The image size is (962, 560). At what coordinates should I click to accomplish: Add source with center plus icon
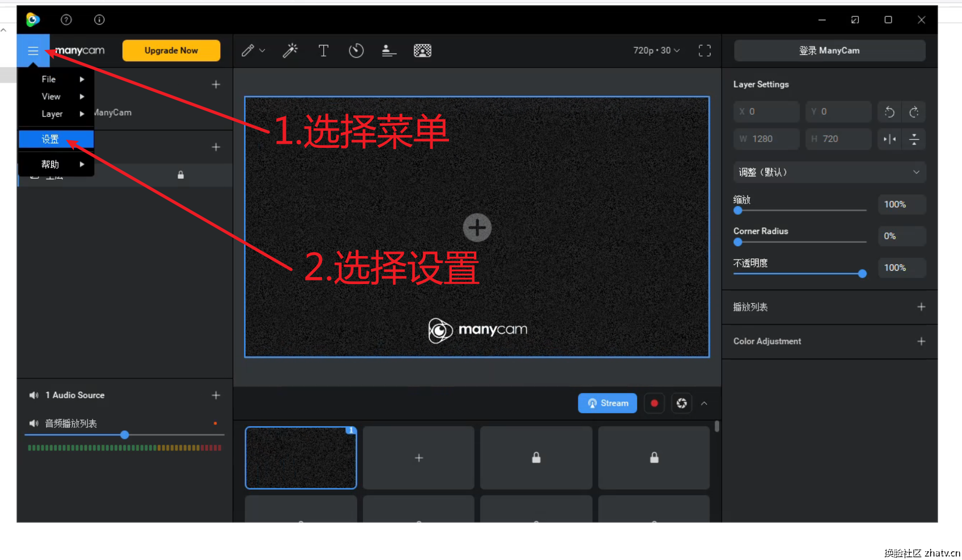[x=478, y=228]
